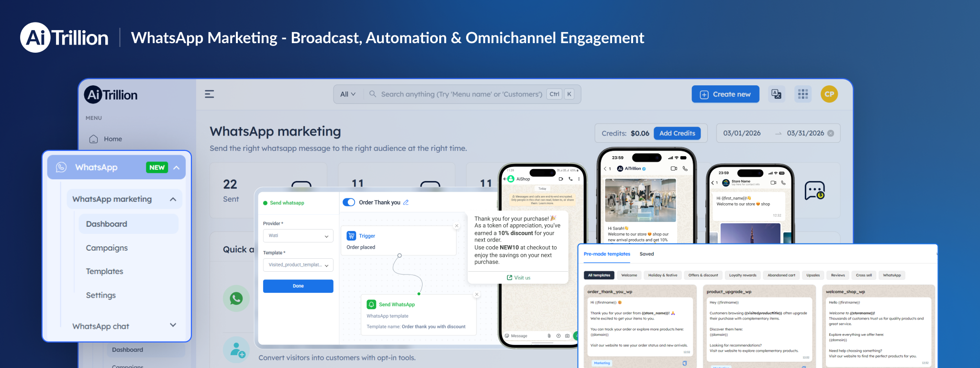Viewport: 980px width, 368px height.
Task: Close the Send WhatsApp node
Action: (477, 294)
